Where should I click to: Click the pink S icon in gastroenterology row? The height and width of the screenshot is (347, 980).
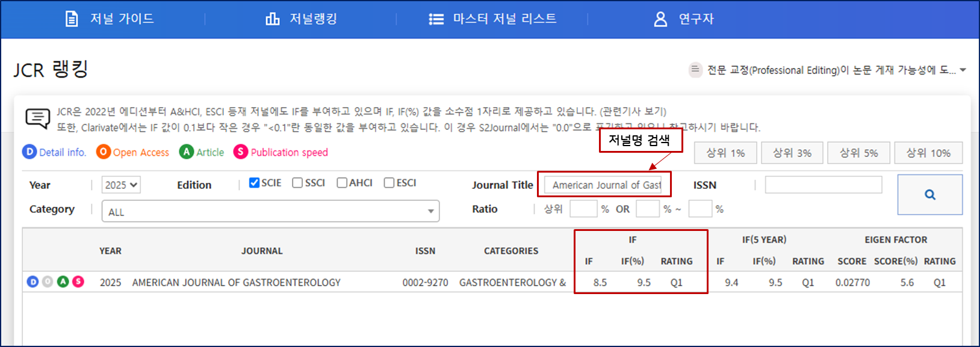78,281
